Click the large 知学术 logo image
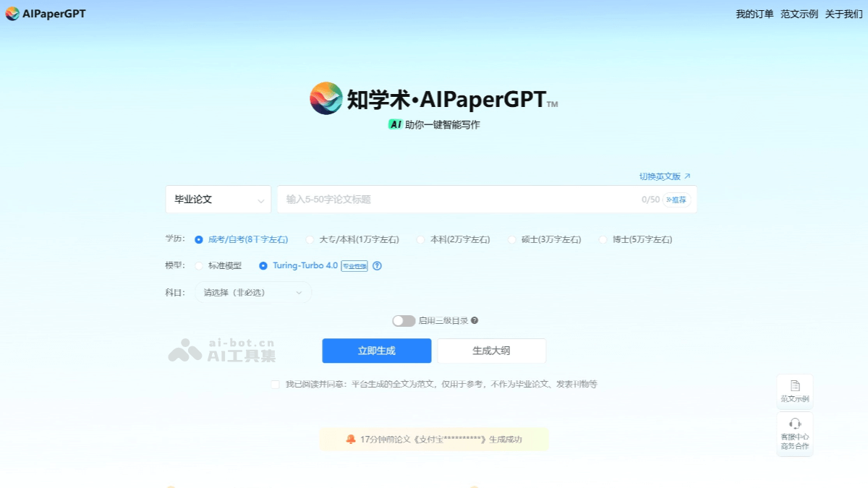The image size is (868, 488). tap(326, 98)
